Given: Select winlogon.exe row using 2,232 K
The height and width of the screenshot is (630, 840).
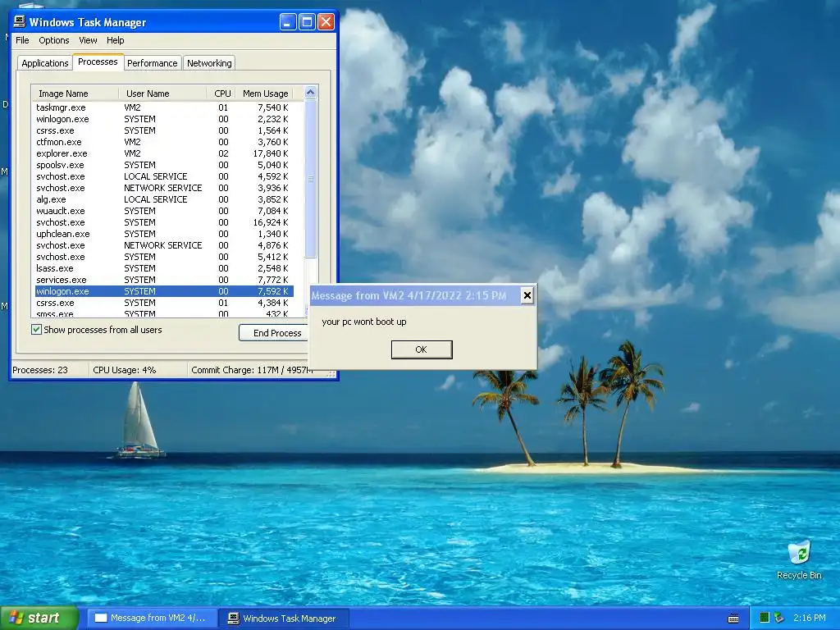Looking at the screenshot, I should tap(164, 119).
